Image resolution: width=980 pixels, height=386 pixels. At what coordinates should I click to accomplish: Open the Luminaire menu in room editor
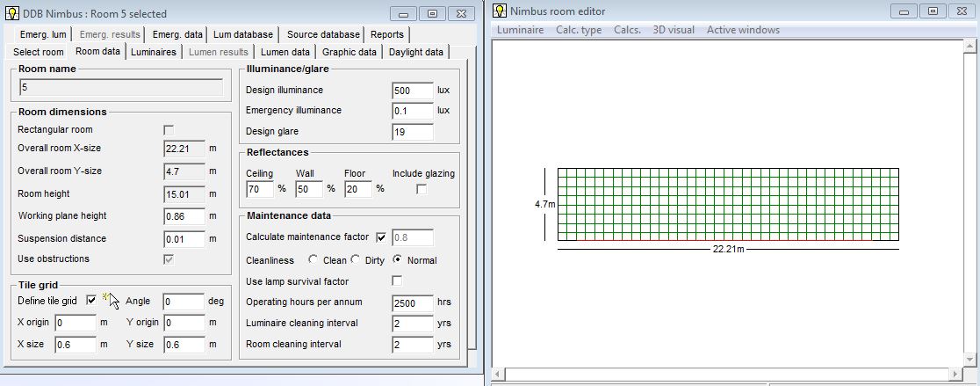coord(520,30)
